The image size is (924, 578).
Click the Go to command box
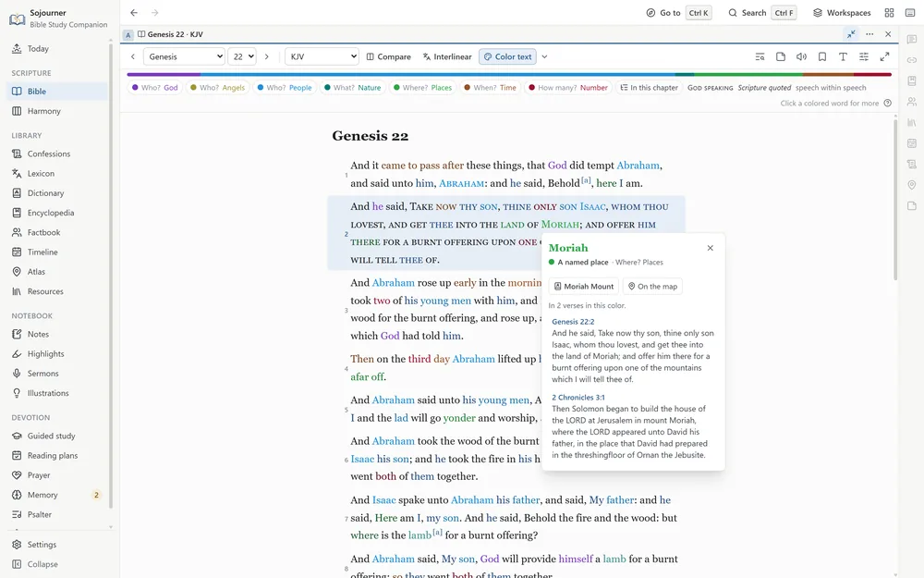(x=679, y=12)
